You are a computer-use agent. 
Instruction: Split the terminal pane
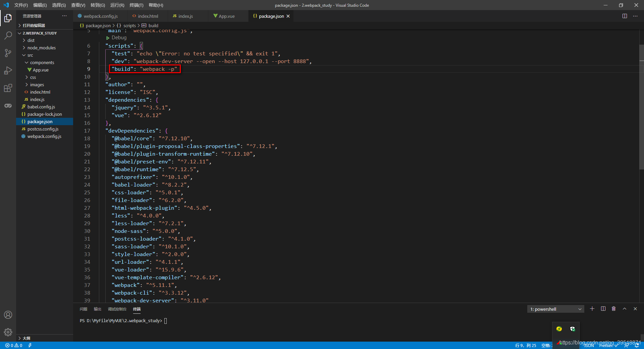point(603,309)
